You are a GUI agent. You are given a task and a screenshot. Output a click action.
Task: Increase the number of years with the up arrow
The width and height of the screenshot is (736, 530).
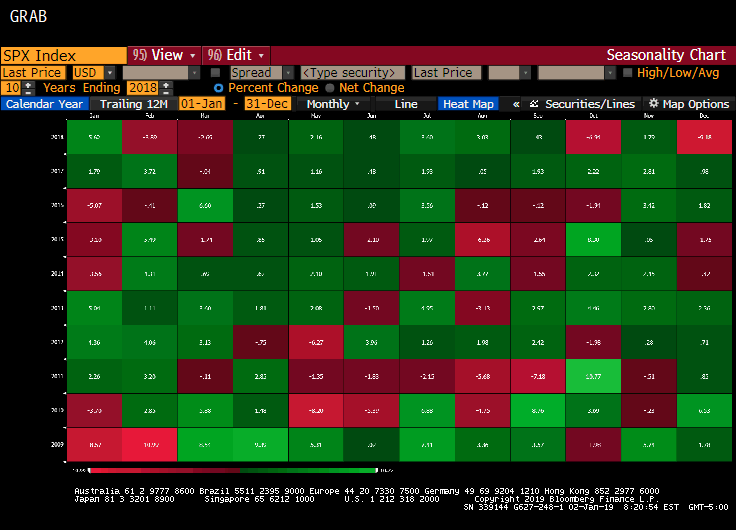(29, 84)
